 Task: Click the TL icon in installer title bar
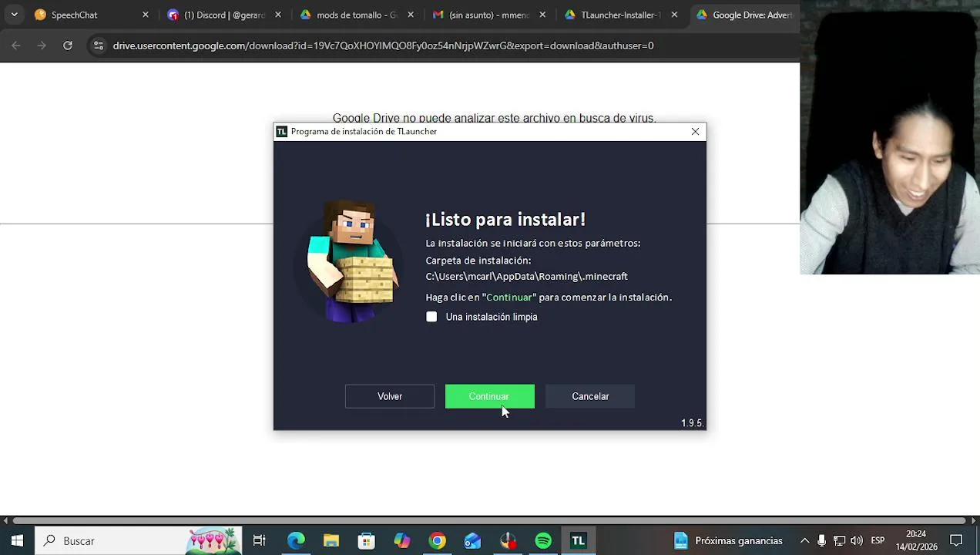point(282,132)
